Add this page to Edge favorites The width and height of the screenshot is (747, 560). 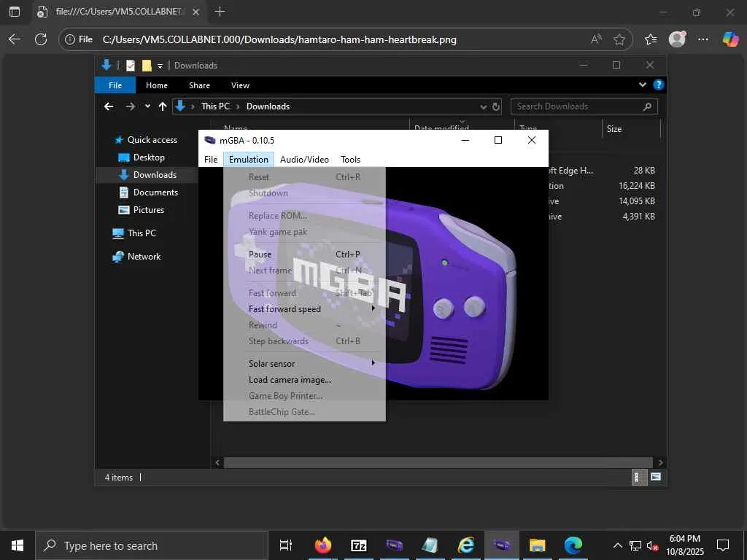tap(619, 39)
